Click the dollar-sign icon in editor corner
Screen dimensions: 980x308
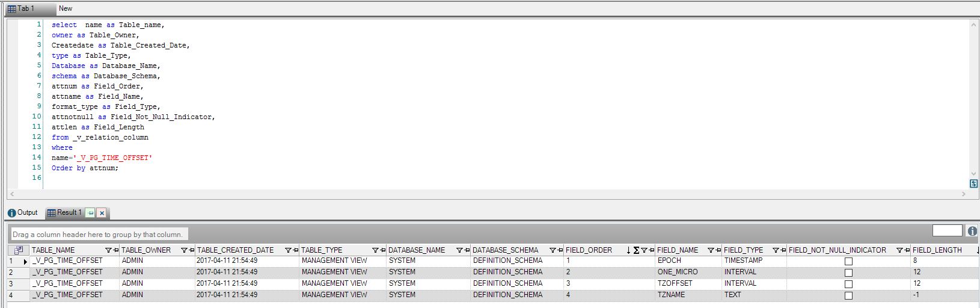coord(973,183)
